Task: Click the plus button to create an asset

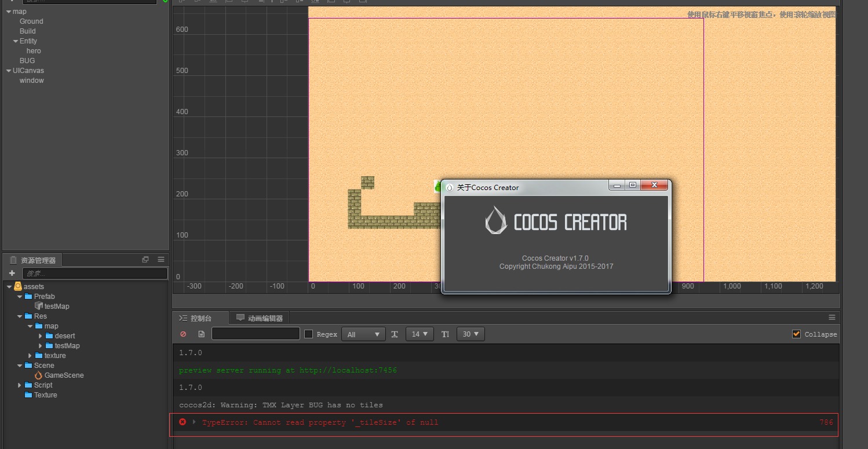Action: click(12, 273)
